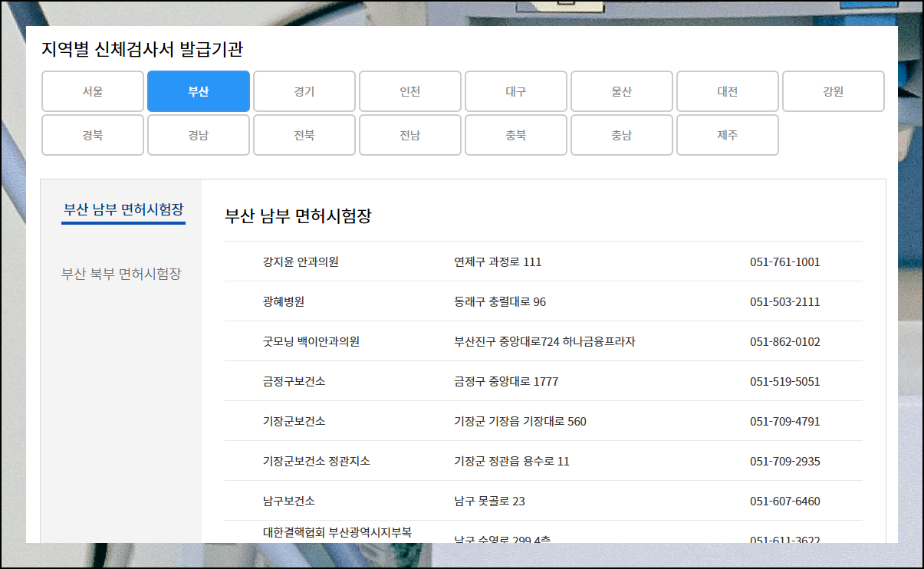The width and height of the screenshot is (924, 569).
Task: Choose the 인천 region button
Action: [410, 91]
